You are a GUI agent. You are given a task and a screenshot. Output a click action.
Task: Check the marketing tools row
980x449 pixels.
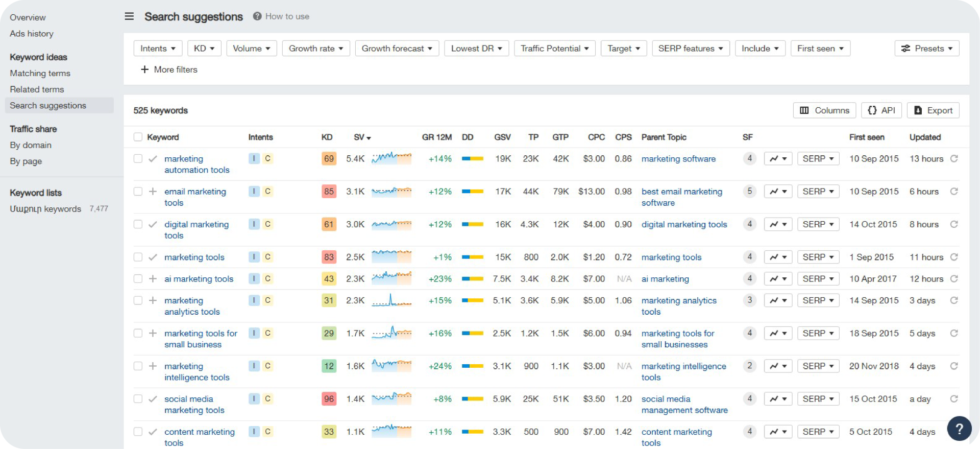pos(138,257)
